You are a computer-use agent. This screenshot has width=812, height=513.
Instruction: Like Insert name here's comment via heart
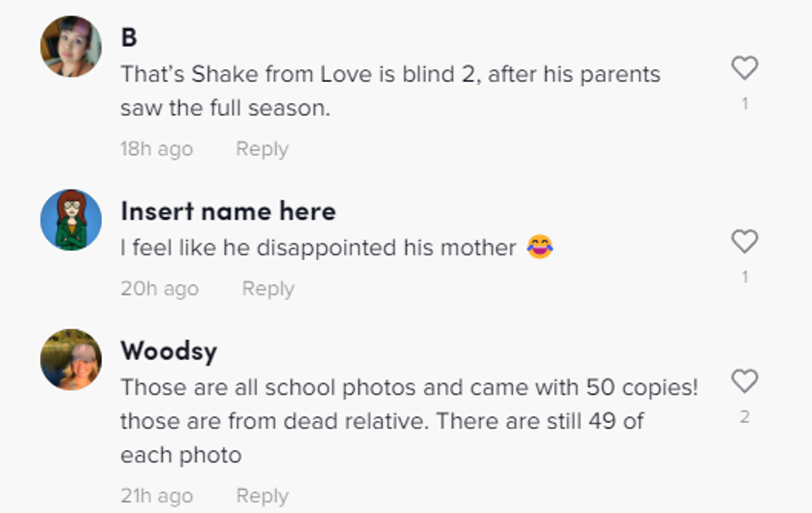tap(744, 241)
